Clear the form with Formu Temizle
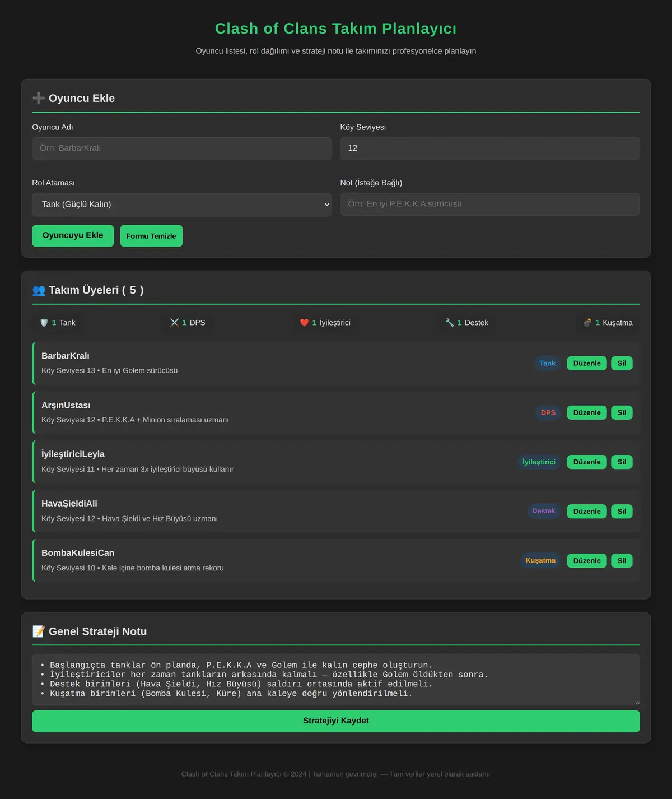The width and height of the screenshot is (672, 799). (x=151, y=236)
